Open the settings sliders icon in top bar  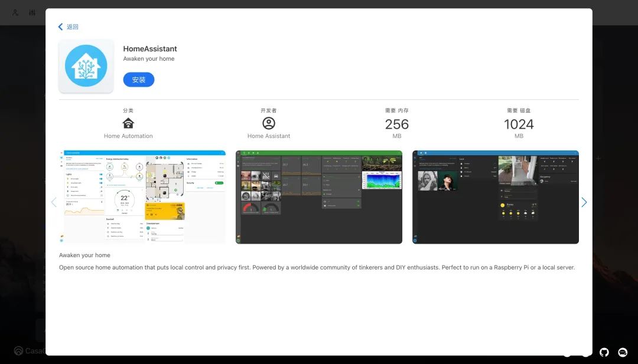[x=32, y=12]
